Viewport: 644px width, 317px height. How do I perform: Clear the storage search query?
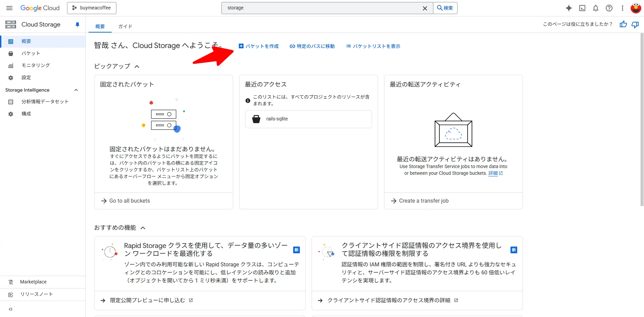(x=425, y=8)
